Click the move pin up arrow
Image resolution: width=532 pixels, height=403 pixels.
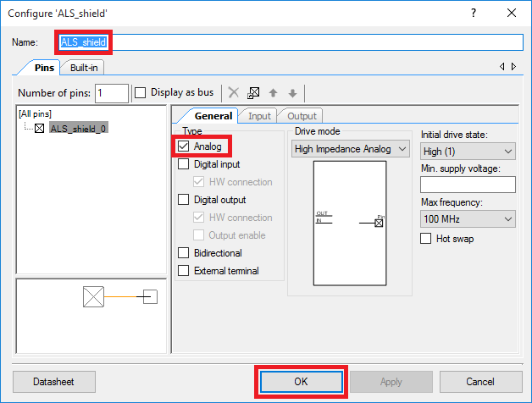pos(273,93)
